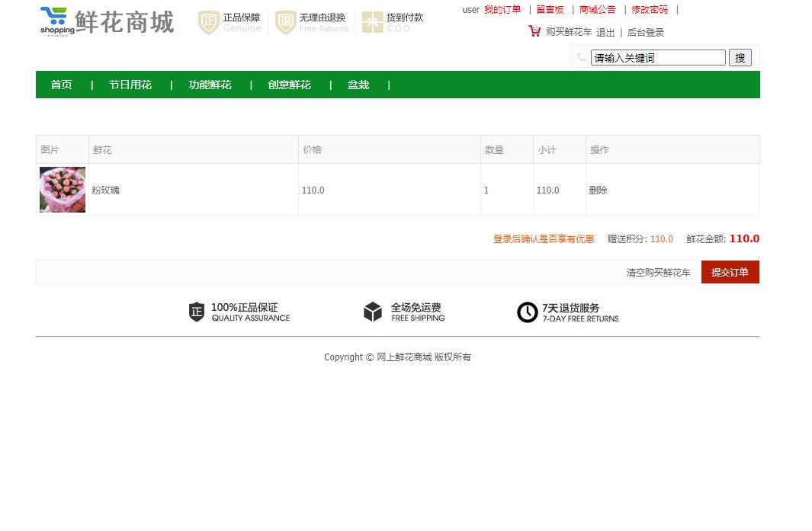812x531 pixels.
Task: Open the 我的订单 page
Action: click(x=502, y=10)
